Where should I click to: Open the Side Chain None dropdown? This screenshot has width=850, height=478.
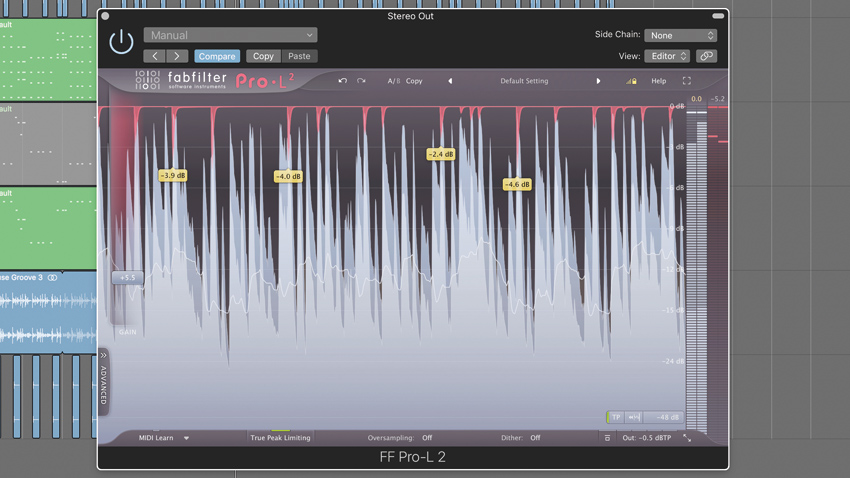click(680, 35)
